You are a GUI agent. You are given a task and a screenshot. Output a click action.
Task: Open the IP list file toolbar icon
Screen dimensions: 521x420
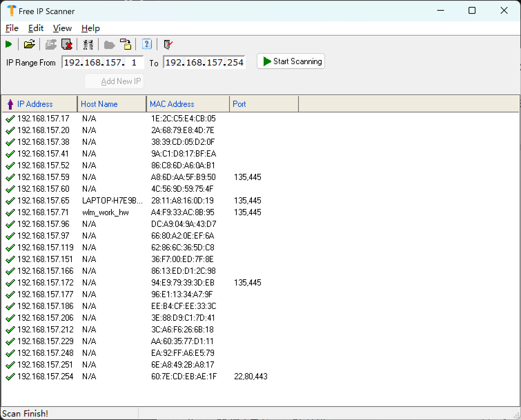pos(29,44)
